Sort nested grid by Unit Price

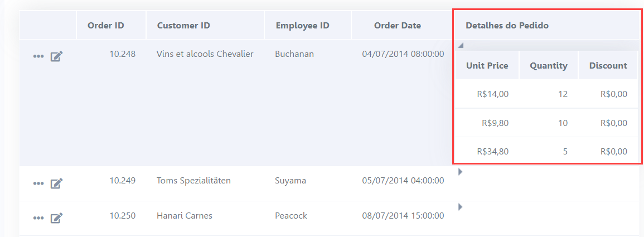click(487, 65)
